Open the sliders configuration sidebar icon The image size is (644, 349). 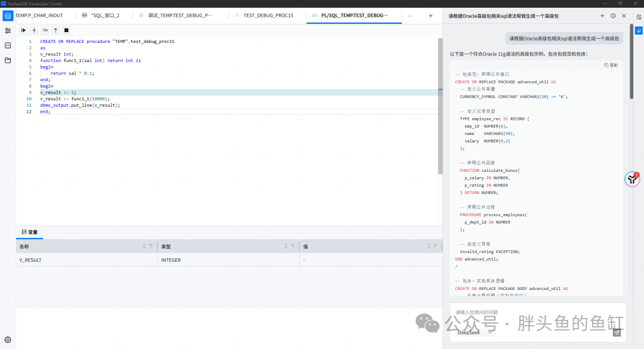[x=8, y=31]
